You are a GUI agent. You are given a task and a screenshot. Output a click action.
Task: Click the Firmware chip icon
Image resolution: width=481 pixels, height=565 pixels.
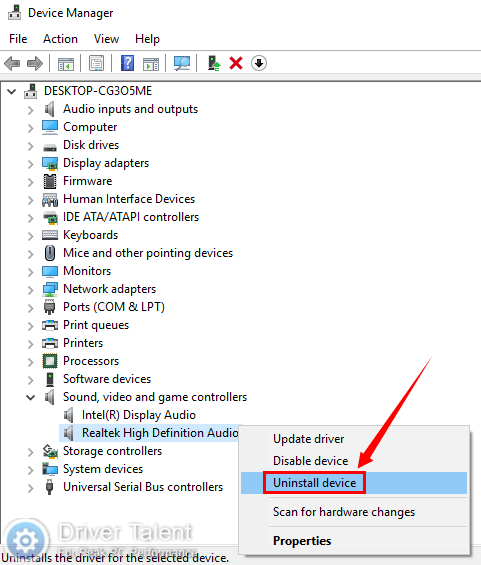coord(50,181)
